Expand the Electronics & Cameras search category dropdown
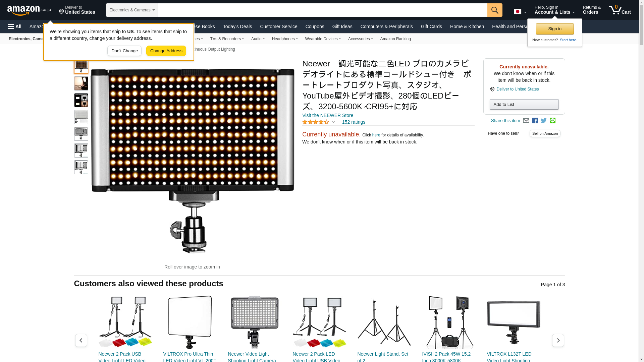This screenshot has height=362, width=644. (132, 10)
